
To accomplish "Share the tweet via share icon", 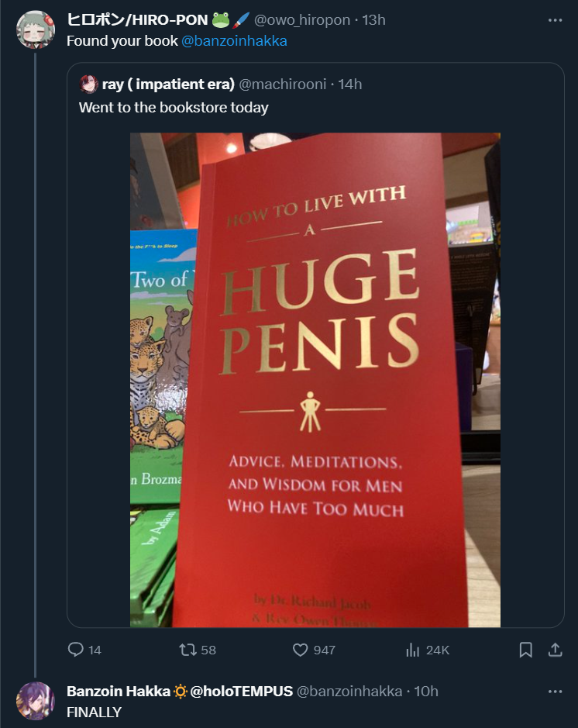I will tap(555, 650).
